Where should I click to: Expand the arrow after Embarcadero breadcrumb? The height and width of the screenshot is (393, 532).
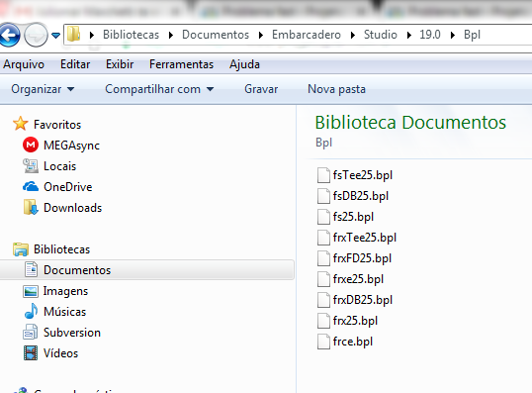353,35
